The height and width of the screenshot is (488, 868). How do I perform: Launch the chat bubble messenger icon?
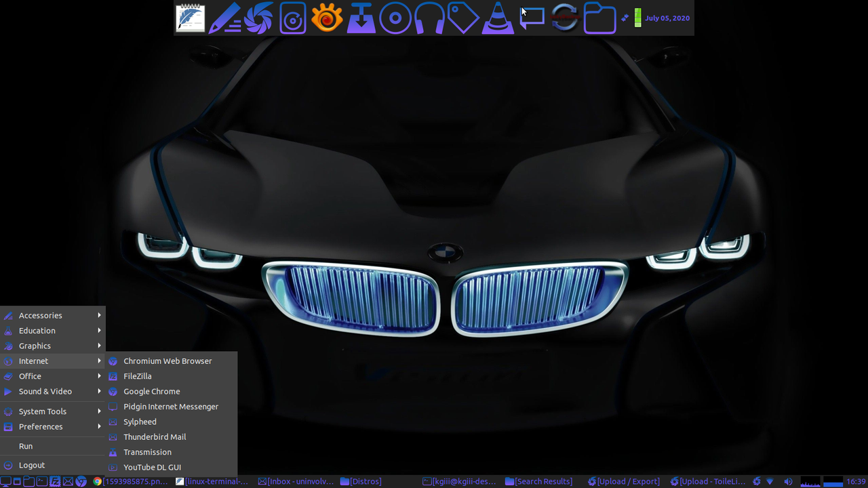[x=532, y=18]
